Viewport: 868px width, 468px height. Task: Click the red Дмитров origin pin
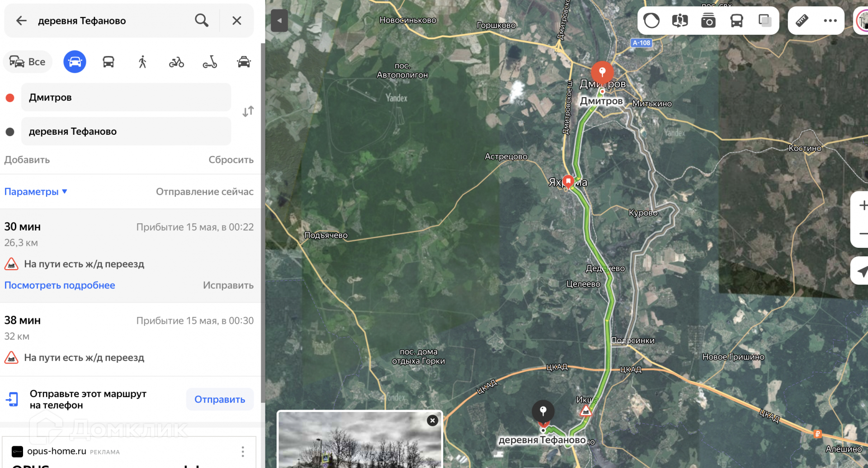[x=602, y=72]
